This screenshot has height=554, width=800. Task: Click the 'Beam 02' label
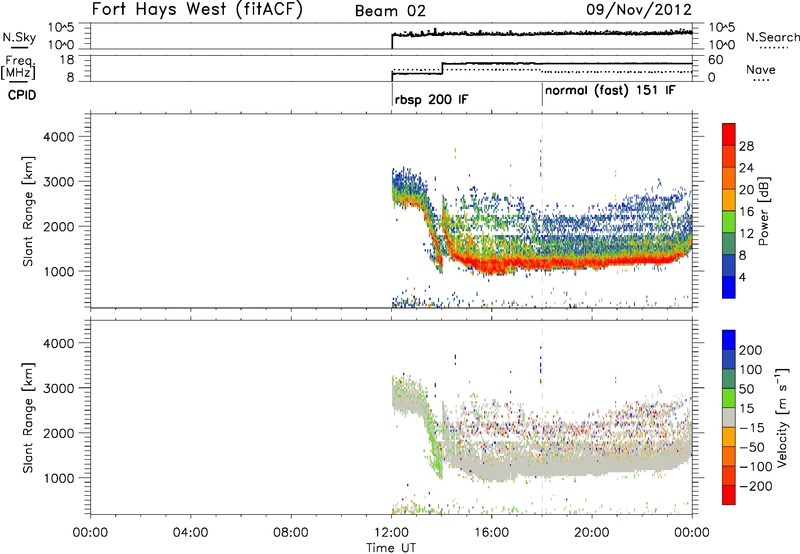[x=390, y=11]
